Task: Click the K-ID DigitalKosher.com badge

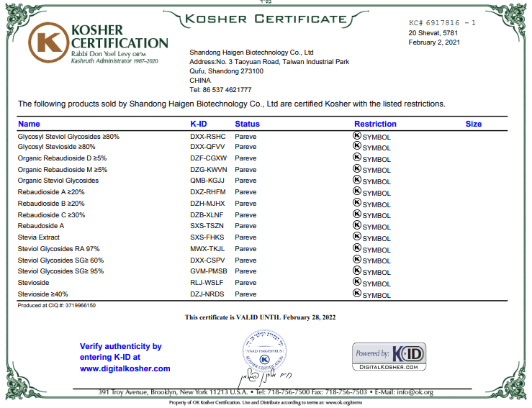Action: [389, 356]
